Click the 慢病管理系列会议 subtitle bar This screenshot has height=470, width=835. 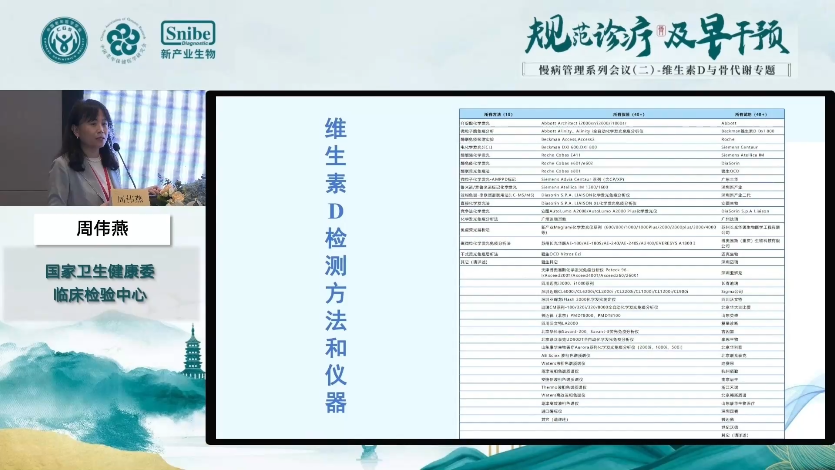[x=656, y=70]
